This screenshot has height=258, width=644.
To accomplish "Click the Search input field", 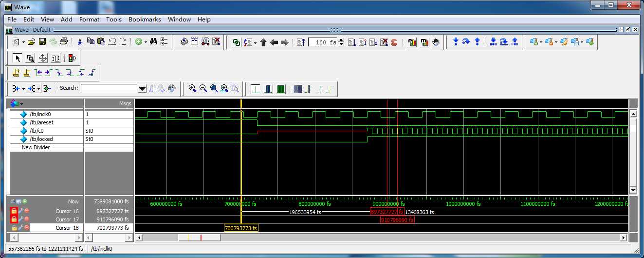I will pos(110,88).
